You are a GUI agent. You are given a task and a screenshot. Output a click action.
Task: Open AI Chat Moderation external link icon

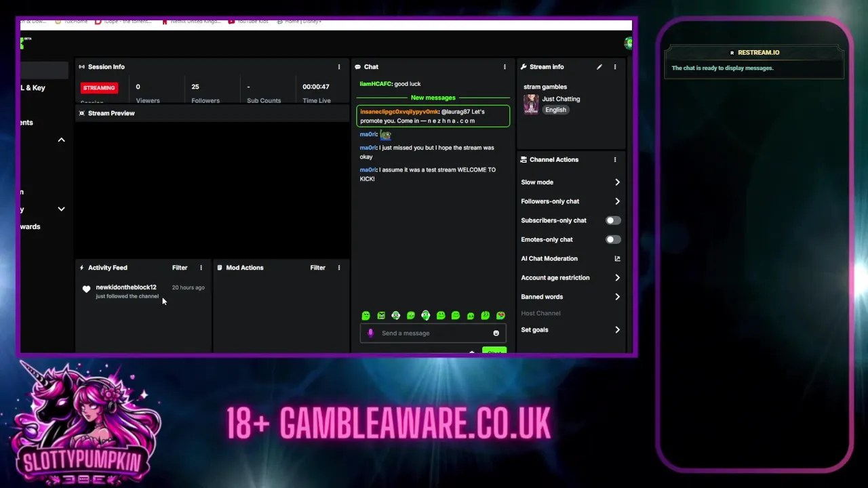click(617, 259)
